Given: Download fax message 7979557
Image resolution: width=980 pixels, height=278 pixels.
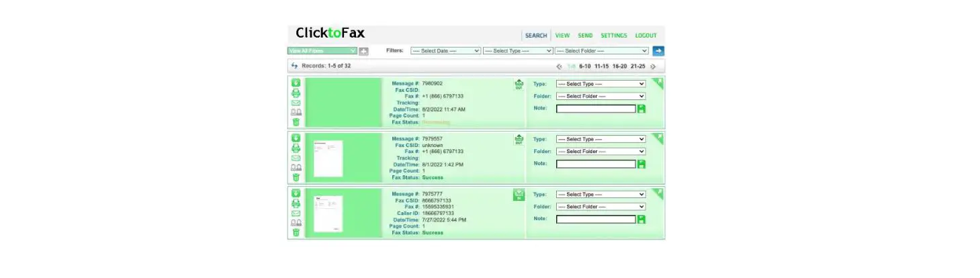Looking at the screenshot, I should [296, 138].
